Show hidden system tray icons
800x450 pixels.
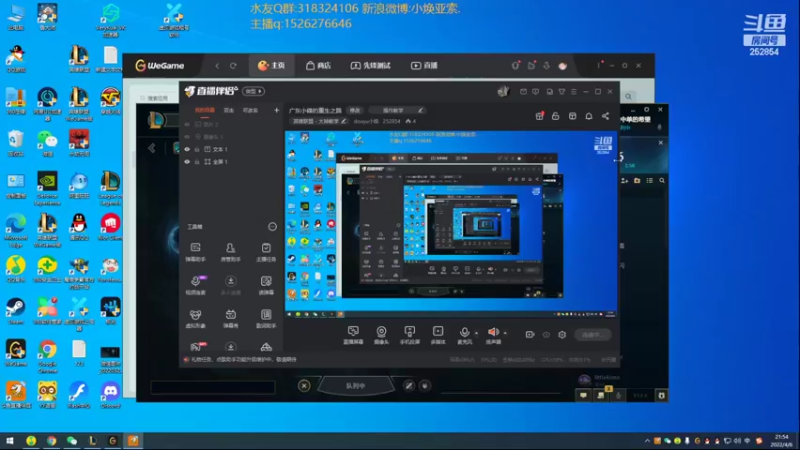pos(647,441)
